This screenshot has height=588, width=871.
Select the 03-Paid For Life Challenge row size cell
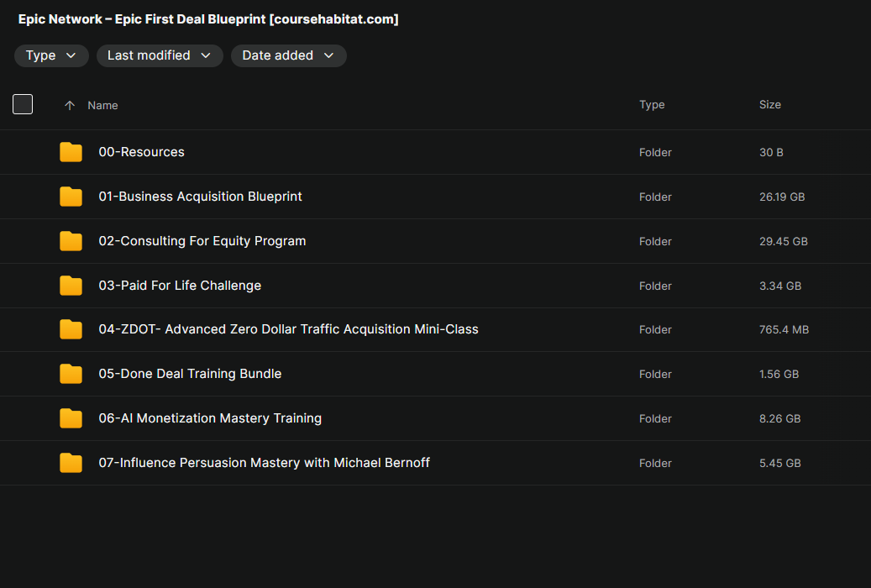[779, 286]
